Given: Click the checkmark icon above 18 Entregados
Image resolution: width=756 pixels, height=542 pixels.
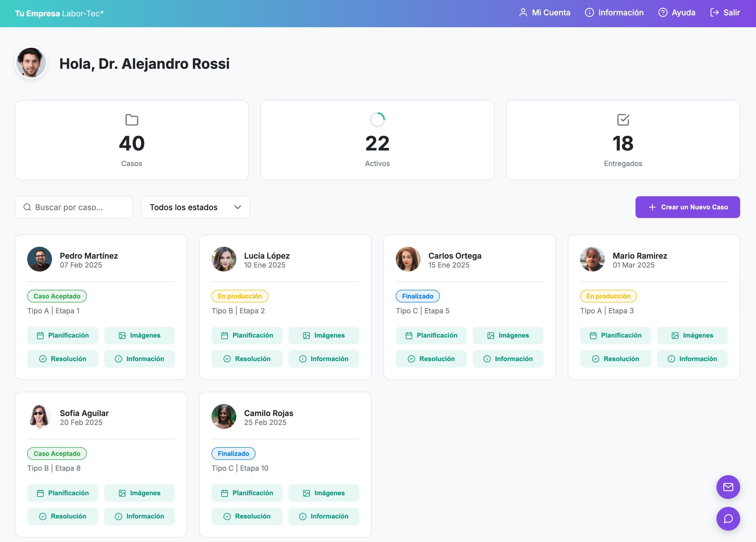Looking at the screenshot, I should coord(623,120).
